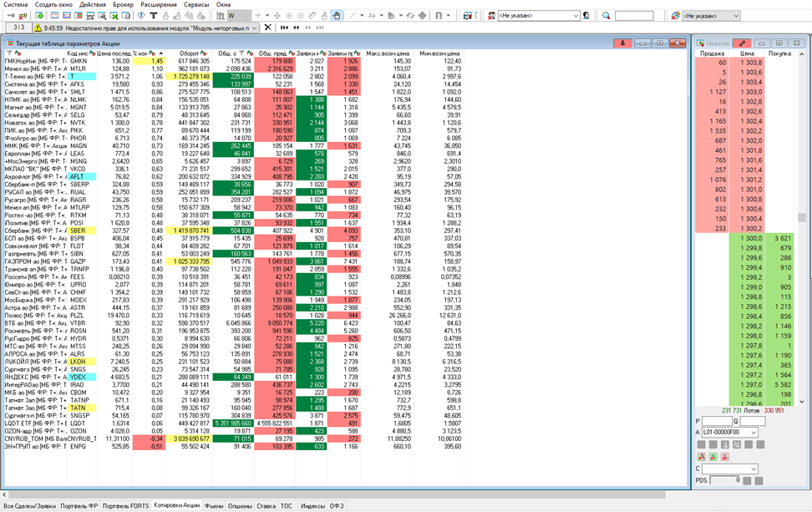Viewport: 812px width, 512px height.
Task: Click the info balloon toolbar icon
Action: tap(141, 16)
